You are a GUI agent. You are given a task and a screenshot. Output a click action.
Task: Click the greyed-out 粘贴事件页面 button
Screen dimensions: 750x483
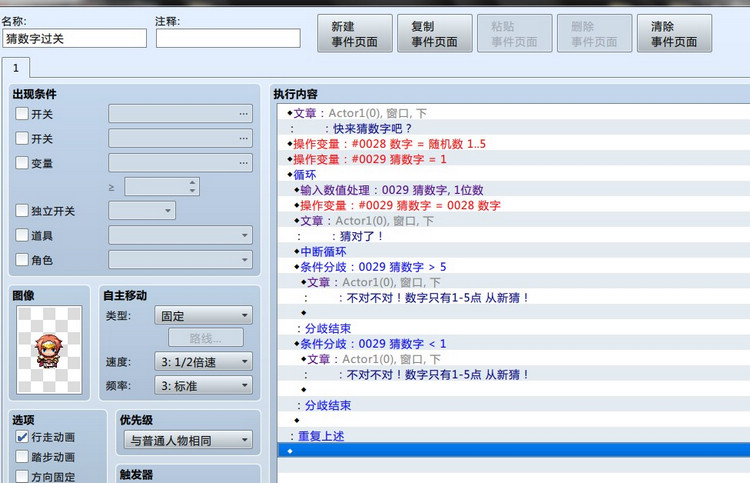click(x=514, y=33)
